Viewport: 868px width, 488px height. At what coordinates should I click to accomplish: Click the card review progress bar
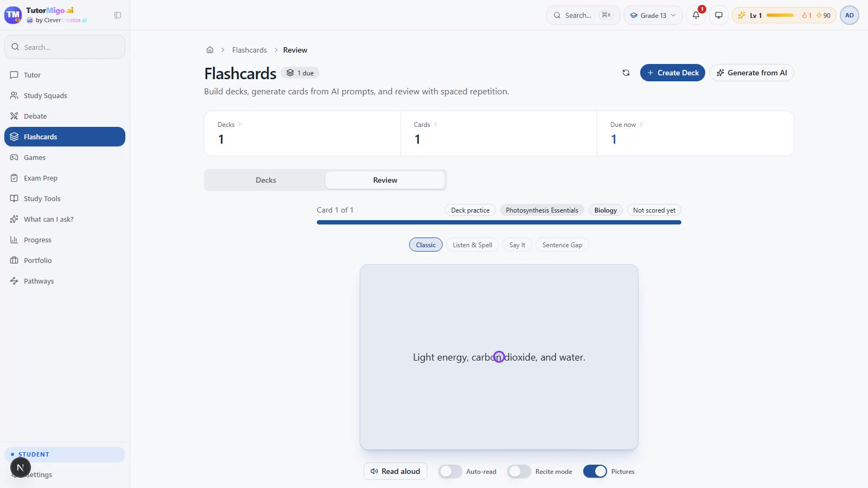499,222
